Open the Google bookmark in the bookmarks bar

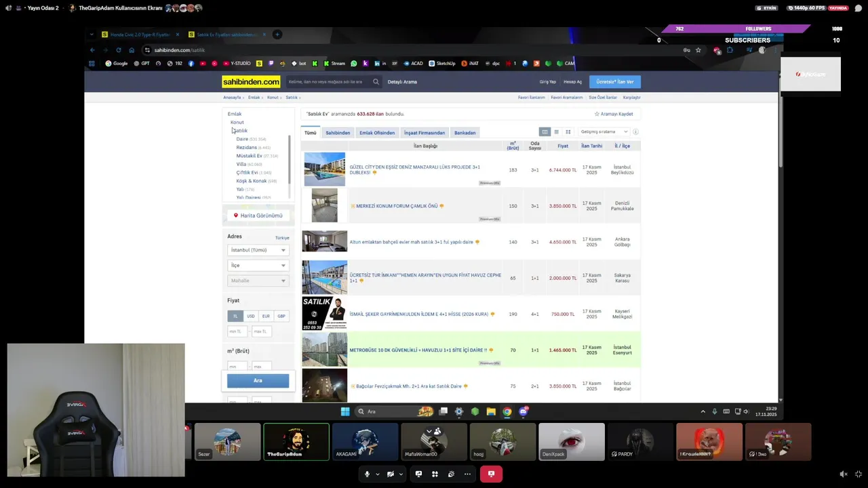coord(117,64)
